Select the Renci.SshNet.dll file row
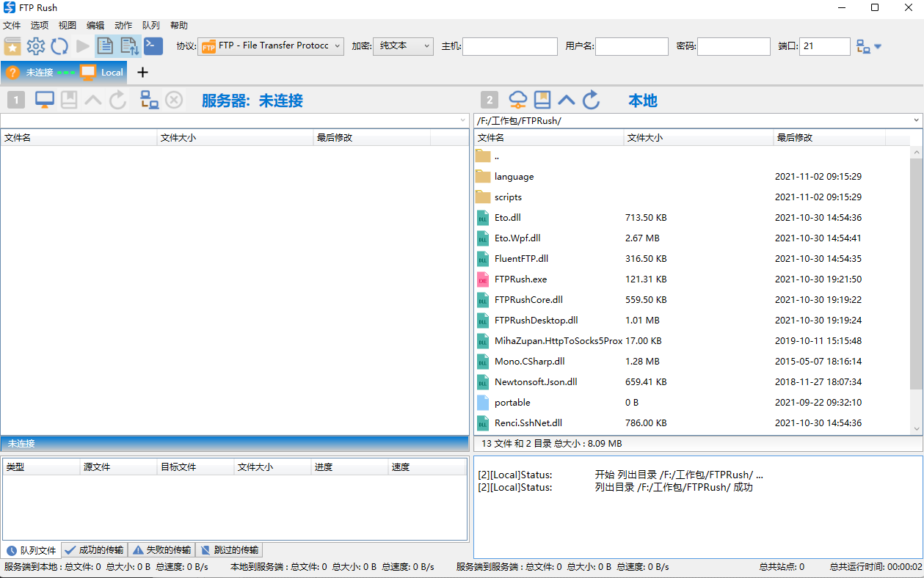Viewport: 924px width, 578px height. tap(692, 423)
